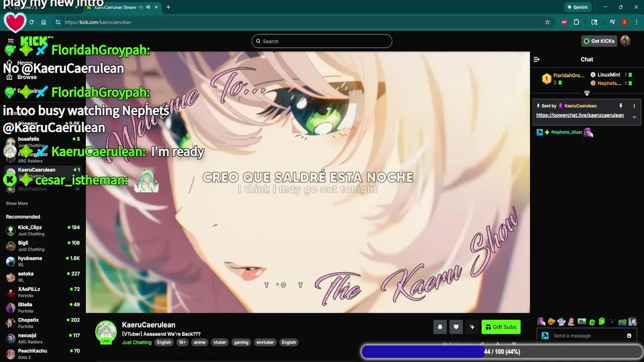Viewport: 644px width, 362px height.
Task: Open the browser extensions puzzle icon
Action: pyautogui.click(x=577, y=22)
